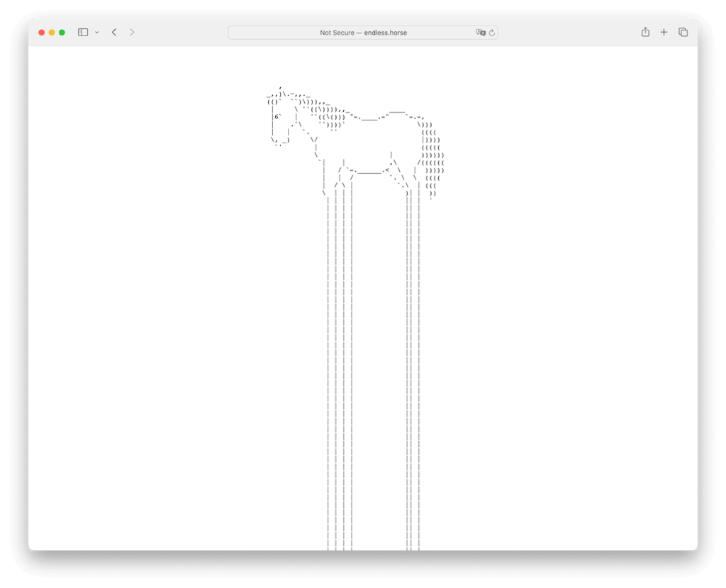Close the Safari window
The height and width of the screenshot is (588, 726).
click(x=42, y=33)
